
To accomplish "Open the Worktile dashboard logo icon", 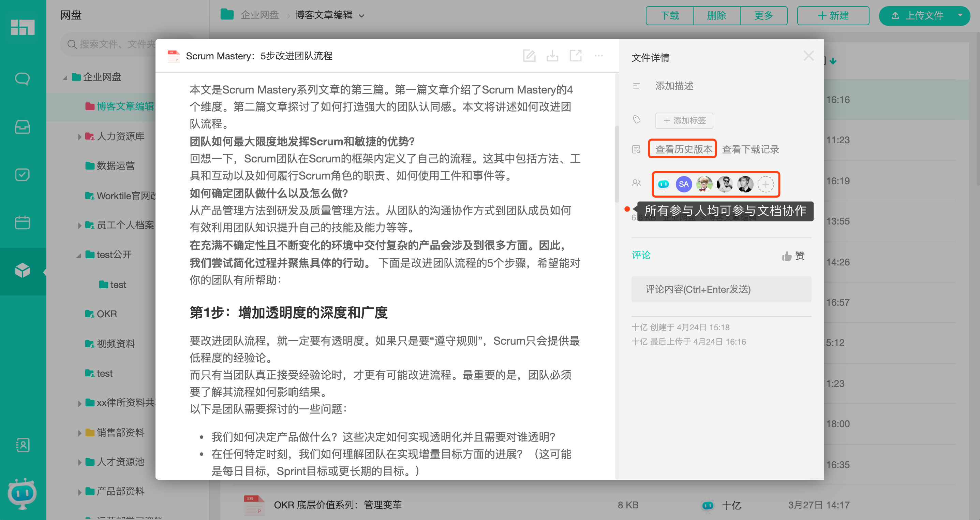I will tap(23, 27).
